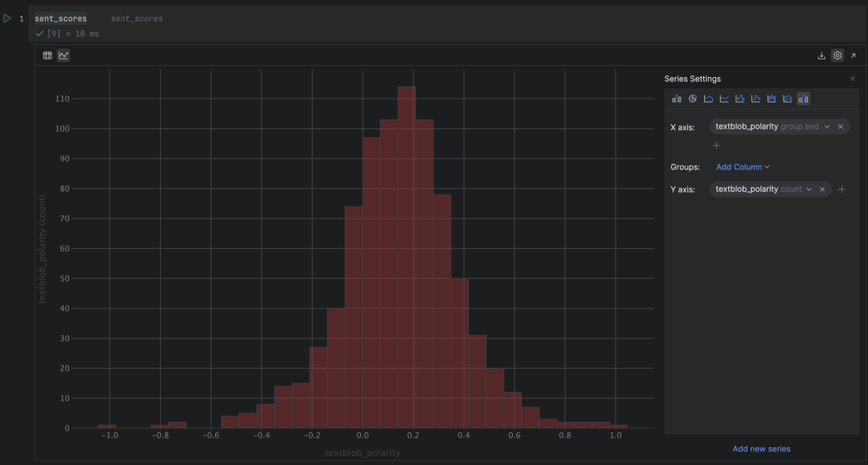Open the X axis textblob_polarity dropdown
The width and height of the screenshot is (868, 465).
pos(827,127)
